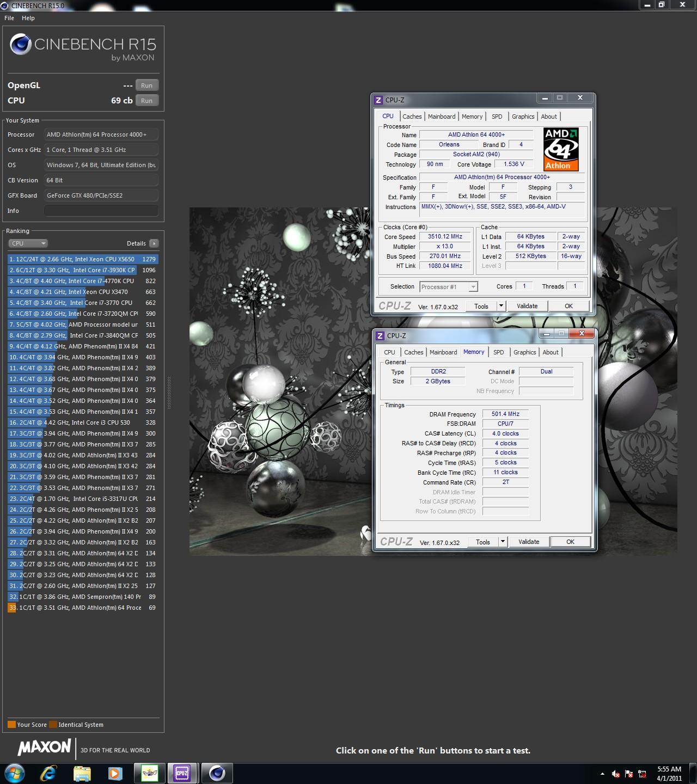Open Mainboard tab in upper CPU-Z window
This screenshot has width=697, height=784.
pos(442,117)
